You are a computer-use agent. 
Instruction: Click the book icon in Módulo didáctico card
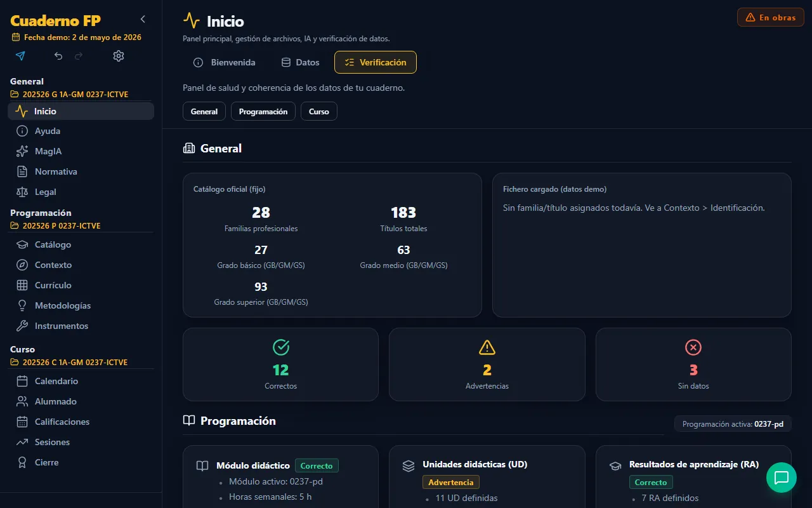tap(202, 466)
